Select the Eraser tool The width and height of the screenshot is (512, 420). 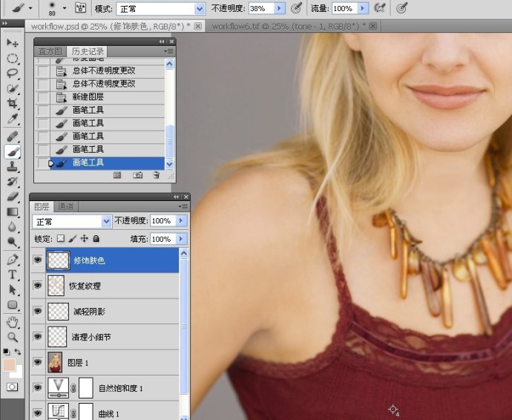click(13, 197)
